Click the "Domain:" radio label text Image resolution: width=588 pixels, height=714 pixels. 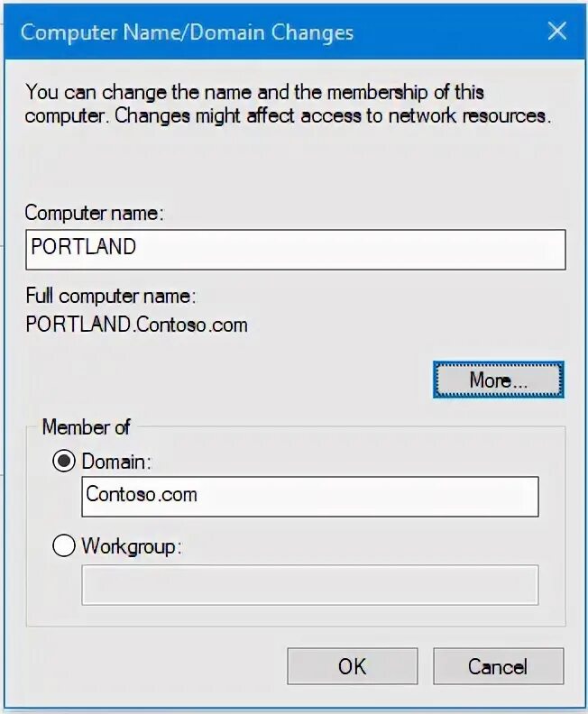[116, 462]
